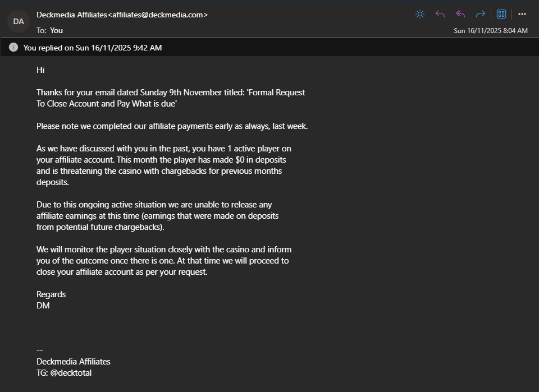
Task: Click the 'Deckmedia Affiliates' signature line
Action: (x=74, y=362)
